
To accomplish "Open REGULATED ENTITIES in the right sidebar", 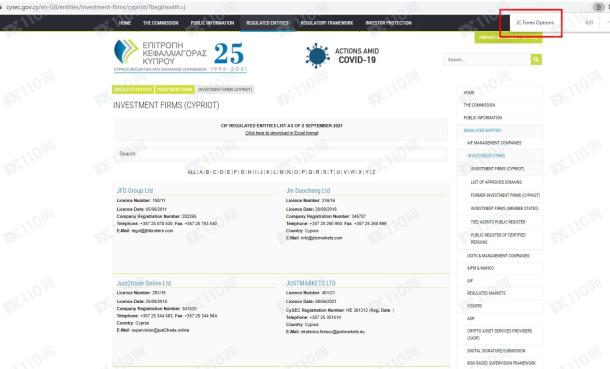I will (482, 130).
